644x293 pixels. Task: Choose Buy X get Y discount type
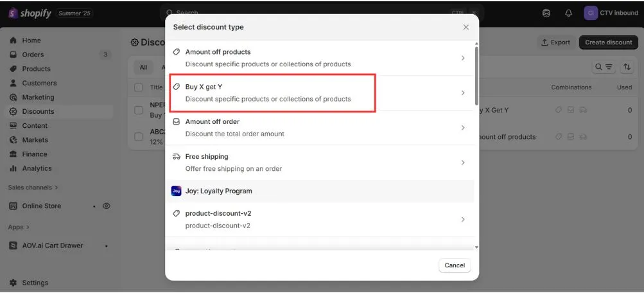(320, 93)
